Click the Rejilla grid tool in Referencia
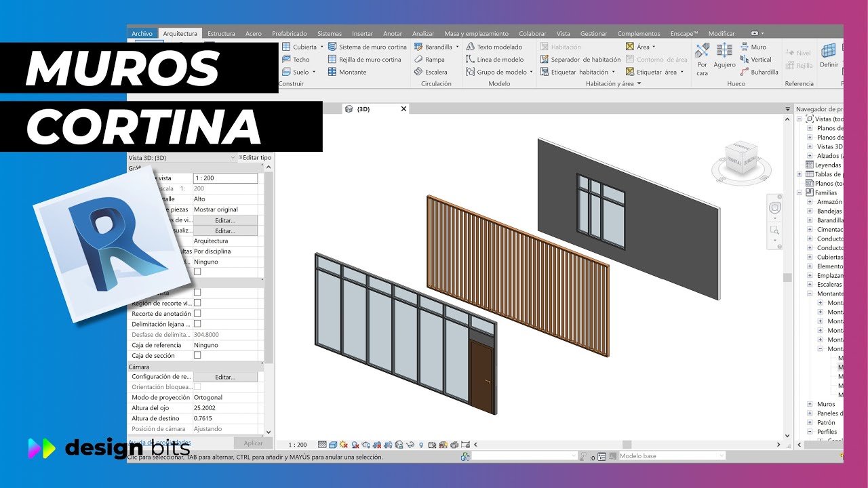The image size is (868, 488). point(800,66)
